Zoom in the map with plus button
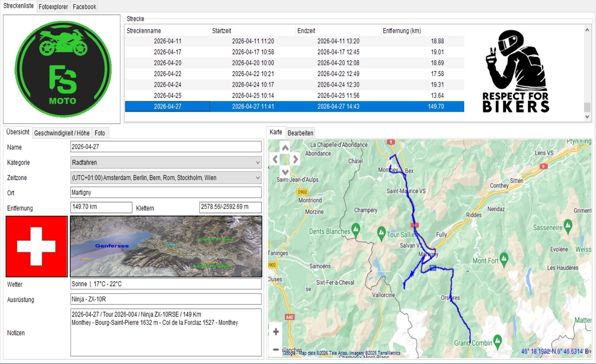The image size is (596, 364). tap(276, 332)
